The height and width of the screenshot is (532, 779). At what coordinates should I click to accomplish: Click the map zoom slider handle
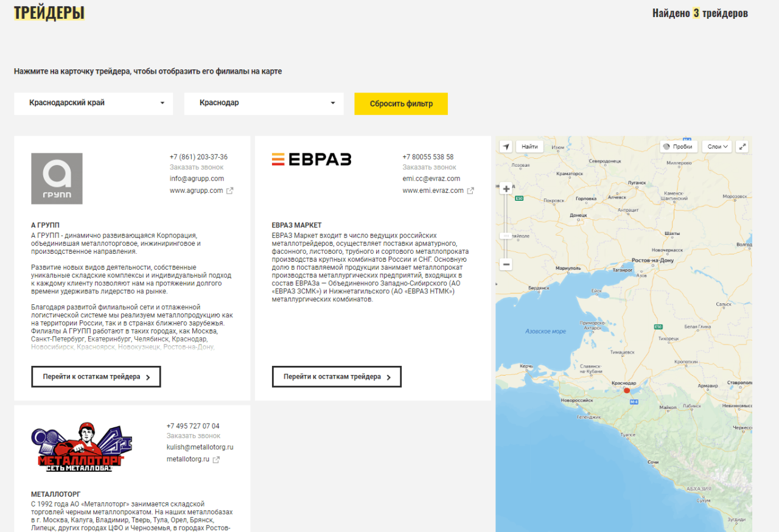click(506, 236)
